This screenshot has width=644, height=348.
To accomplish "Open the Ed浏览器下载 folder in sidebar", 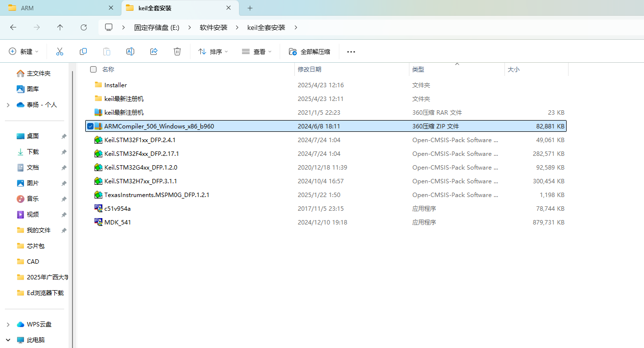I will (x=45, y=293).
